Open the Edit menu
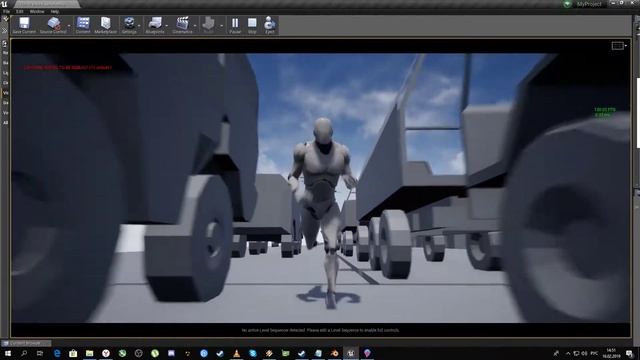Screen dimensions: 640x360 (x=20, y=11)
